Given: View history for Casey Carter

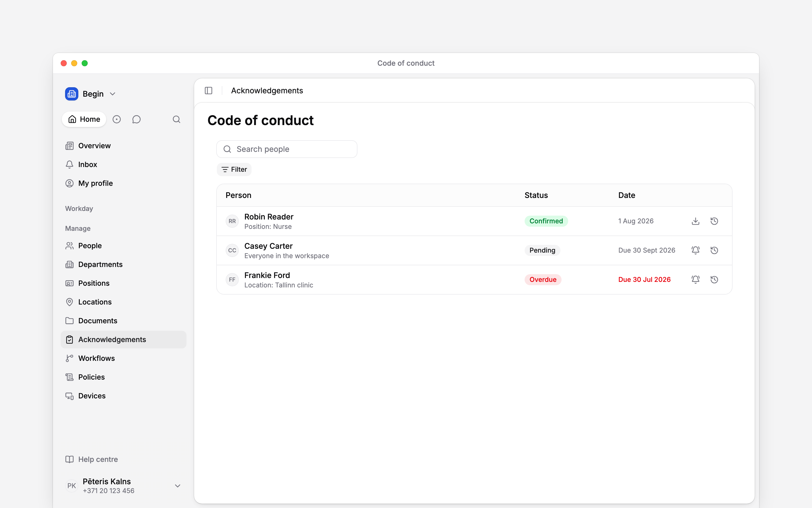Looking at the screenshot, I should coord(714,250).
